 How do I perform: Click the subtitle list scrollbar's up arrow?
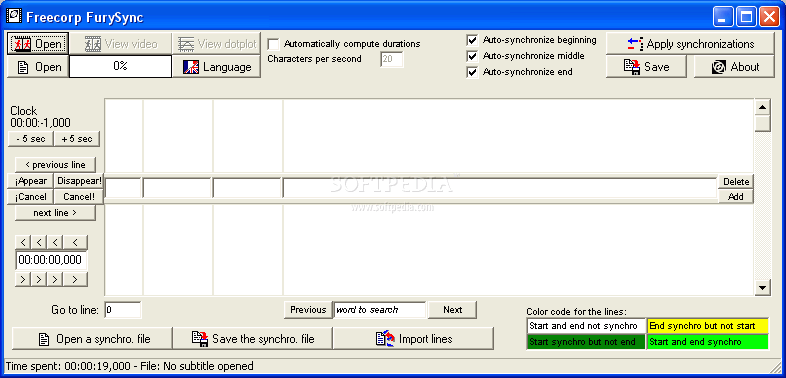(762, 107)
